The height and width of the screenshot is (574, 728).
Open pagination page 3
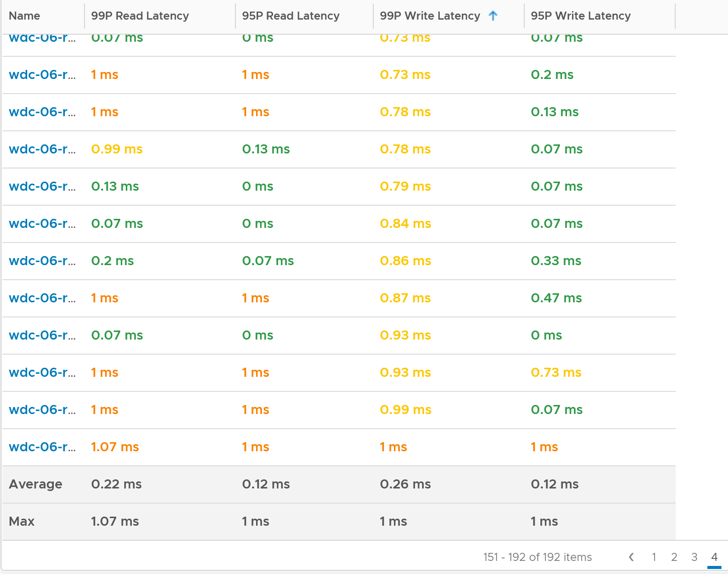coord(694,557)
